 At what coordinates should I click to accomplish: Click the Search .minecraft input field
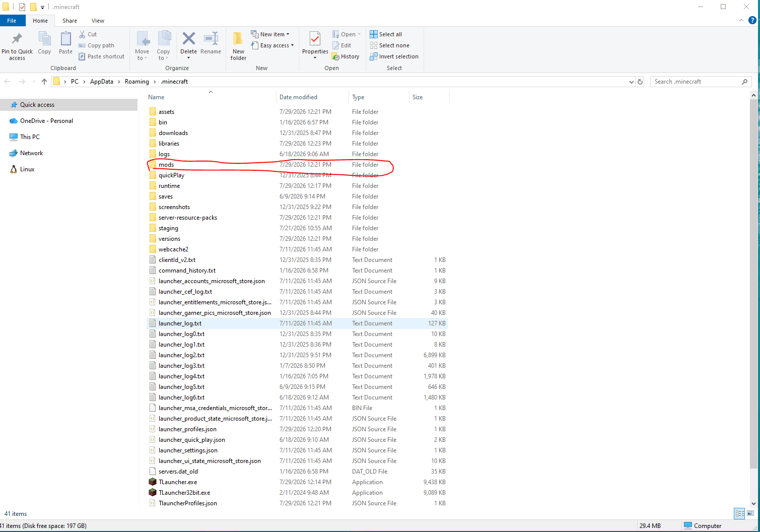click(x=696, y=82)
